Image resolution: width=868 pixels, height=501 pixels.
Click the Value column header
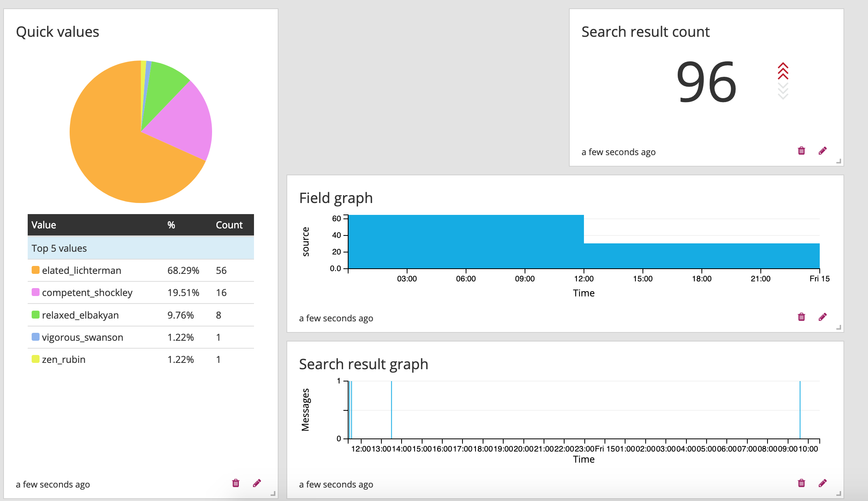point(44,225)
